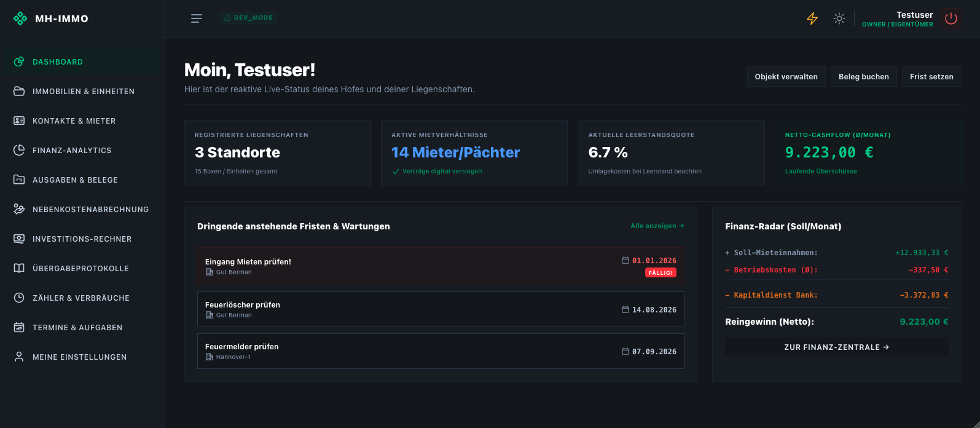Click building icon under Feuerlöscher prüfen
Image resolution: width=980 pixels, height=428 pixels.
point(210,315)
